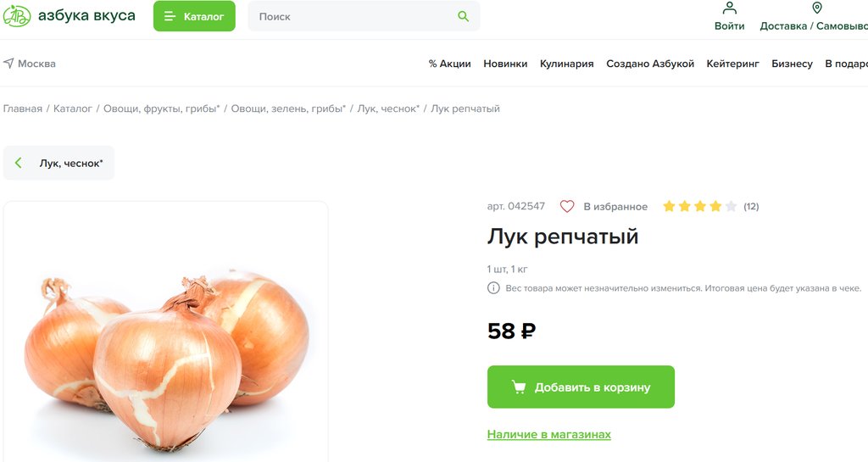Click the fourth rating star
Image resolution: width=868 pixels, height=462 pixels.
click(x=715, y=206)
